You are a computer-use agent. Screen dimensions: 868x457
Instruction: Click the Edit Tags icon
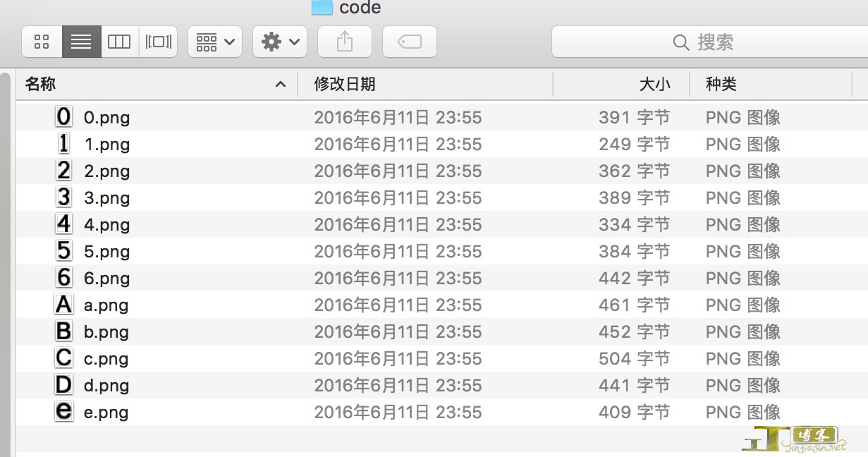click(x=410, y=41)
